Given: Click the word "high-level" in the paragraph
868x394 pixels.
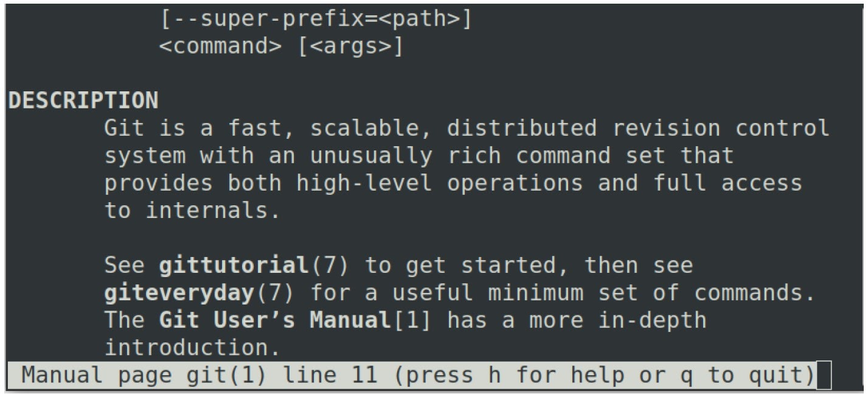Looking at the screenshot, I should [365, 183].
